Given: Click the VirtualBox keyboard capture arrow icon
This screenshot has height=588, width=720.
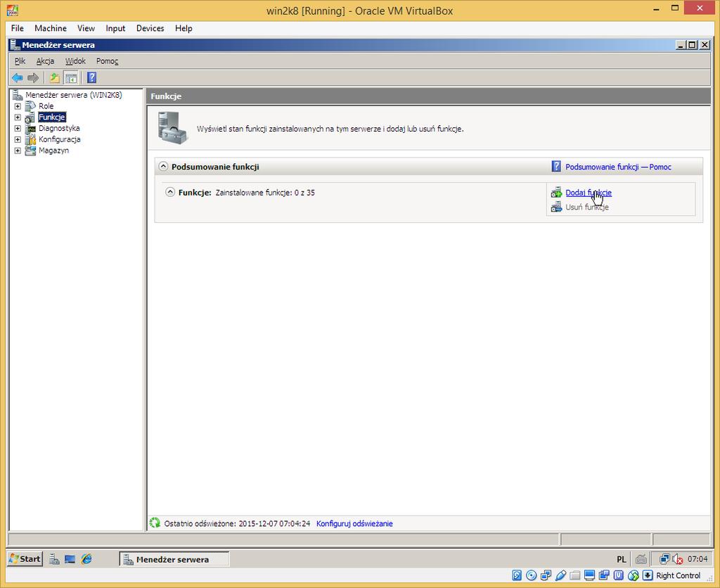Looking at the screenshot, I should click(648, 575).
